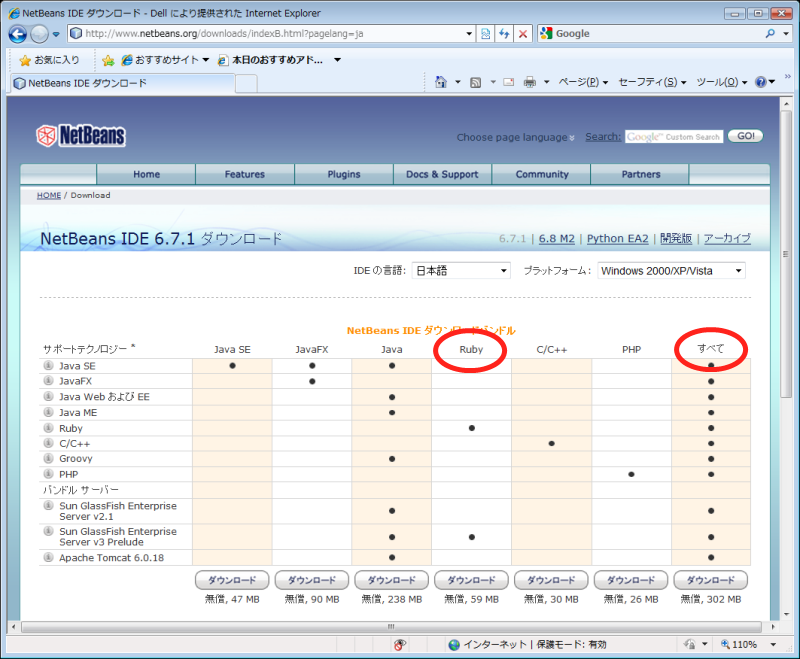Click info icon beside Apache Tomcat 6.0.18
Viewport: 800px width, 659px height.
pos(48,557)
